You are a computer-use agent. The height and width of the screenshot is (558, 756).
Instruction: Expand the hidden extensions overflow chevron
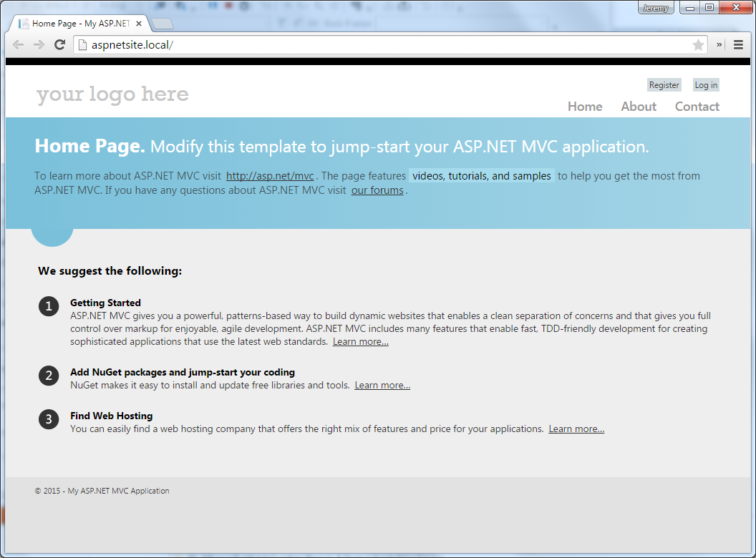coord(719,44)
